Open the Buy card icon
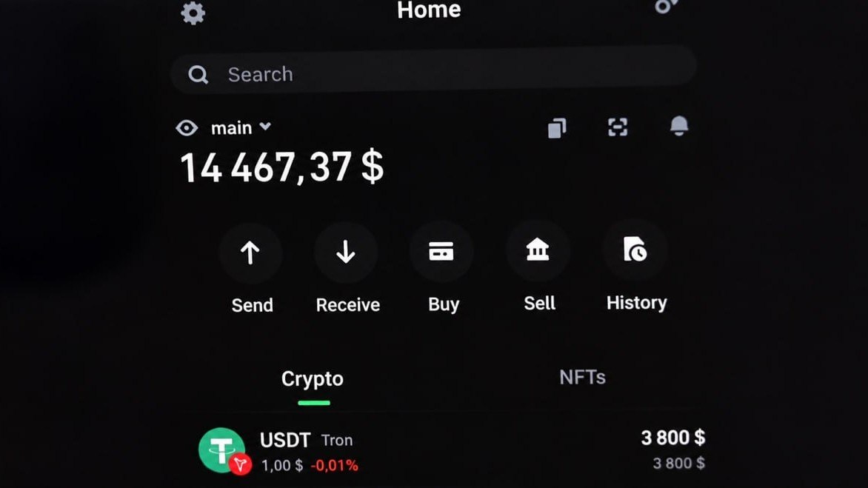868x488 pixels. click(x=441, y=251)
